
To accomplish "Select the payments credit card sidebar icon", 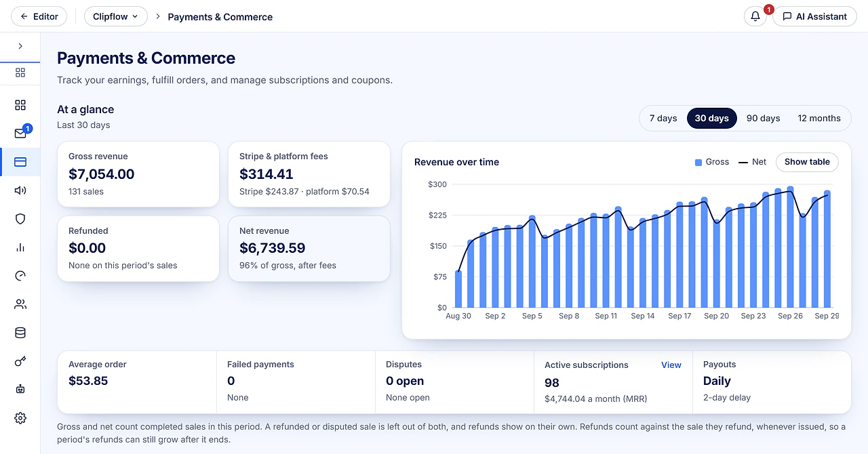I will [20, 162].
